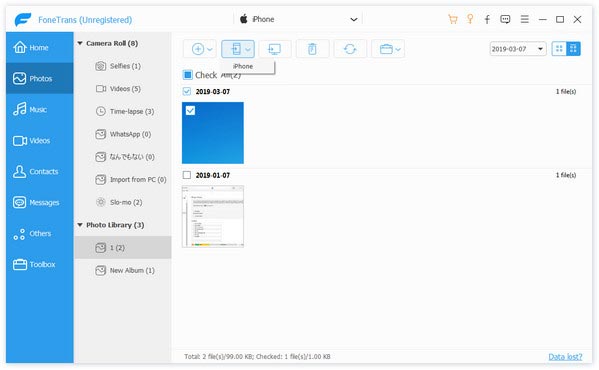The height and width of the screenshot is (370, 599).
Task: Switch to Photos section
Action: click(x=39, y=79)
